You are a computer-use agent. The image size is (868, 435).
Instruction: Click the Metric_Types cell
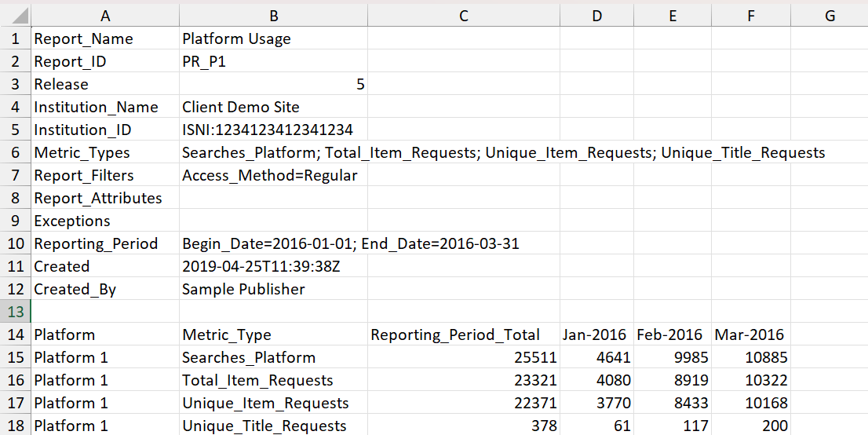tap(105, 152)
